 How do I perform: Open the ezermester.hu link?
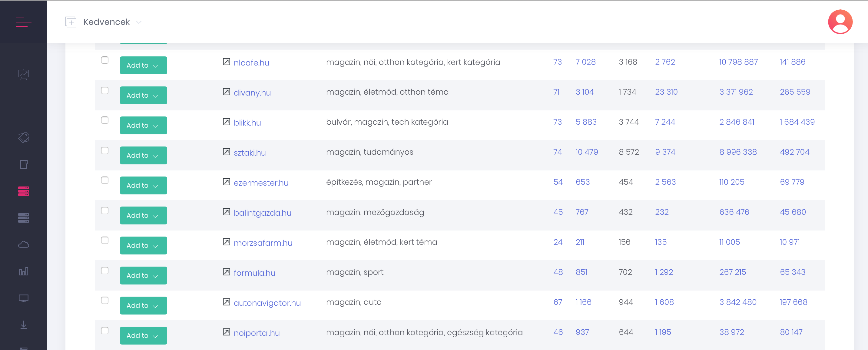[x=261, y=183]
